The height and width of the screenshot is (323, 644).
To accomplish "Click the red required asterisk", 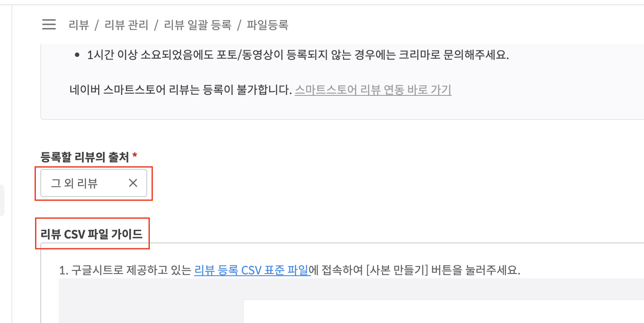I will click(135, 156).
